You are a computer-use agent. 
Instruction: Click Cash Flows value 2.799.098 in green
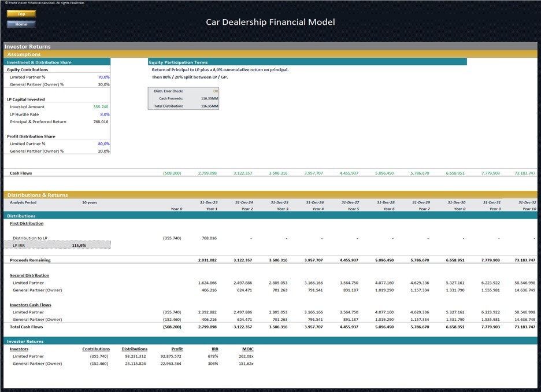point(207,173)
